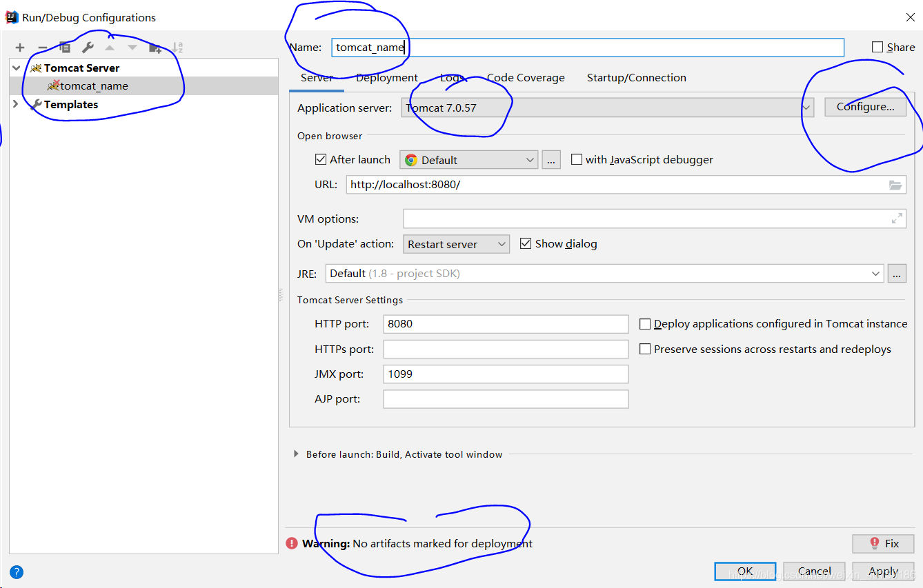Screen dimensions: 923x588
Task: Click into the URL input field
Action: pyautogui.click(x=626, y=185)
